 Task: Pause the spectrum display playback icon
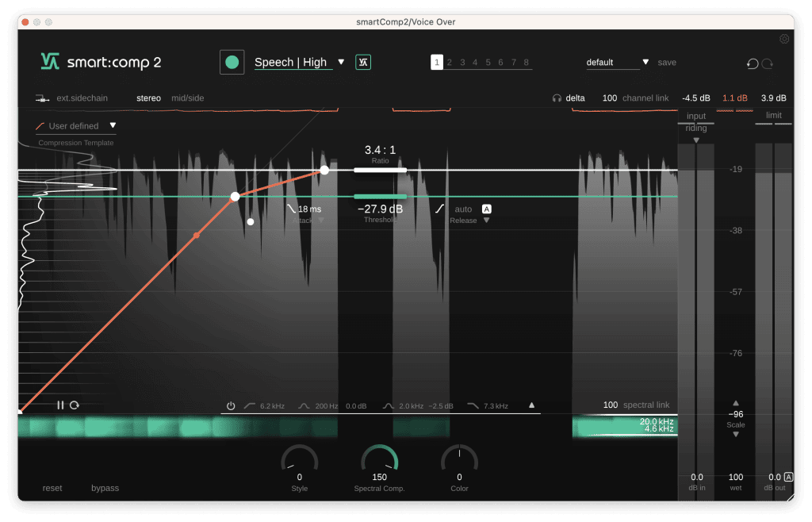[x=59, y=405]
